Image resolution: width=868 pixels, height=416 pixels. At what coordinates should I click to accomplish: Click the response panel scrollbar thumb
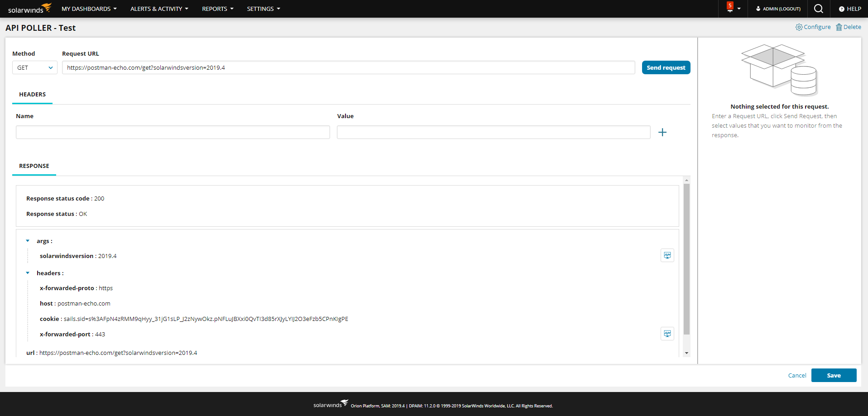686,259
